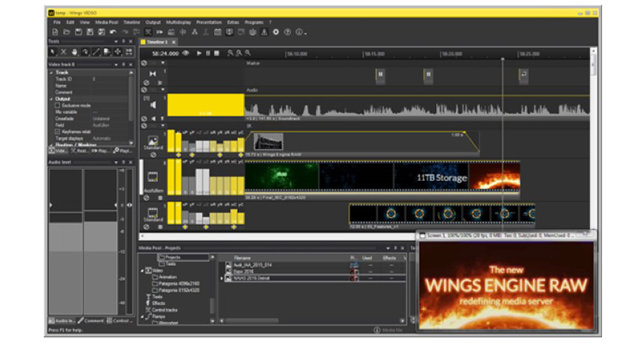Open the File menu
Image resolution: width=644 pixels, height=343 pixels.
57,22
